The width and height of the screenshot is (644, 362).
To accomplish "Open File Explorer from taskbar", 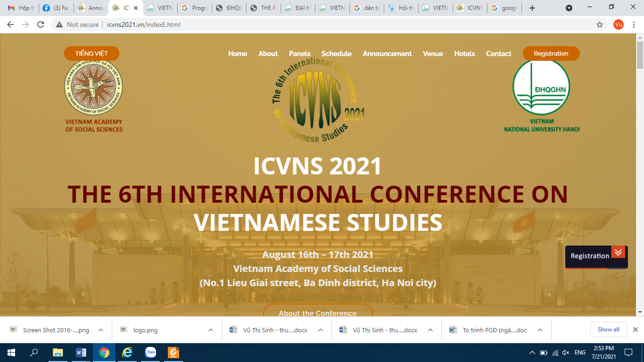I will click(x=58, y=352).
